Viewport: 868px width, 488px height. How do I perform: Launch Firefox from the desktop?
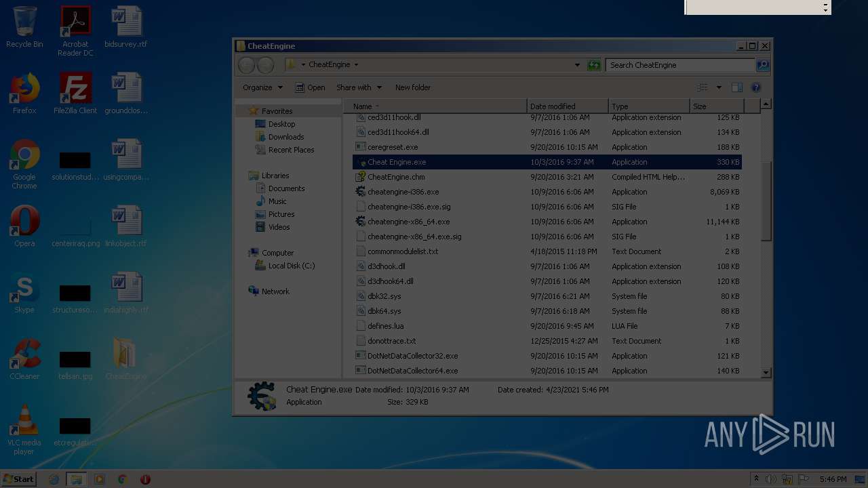point(24,94)
